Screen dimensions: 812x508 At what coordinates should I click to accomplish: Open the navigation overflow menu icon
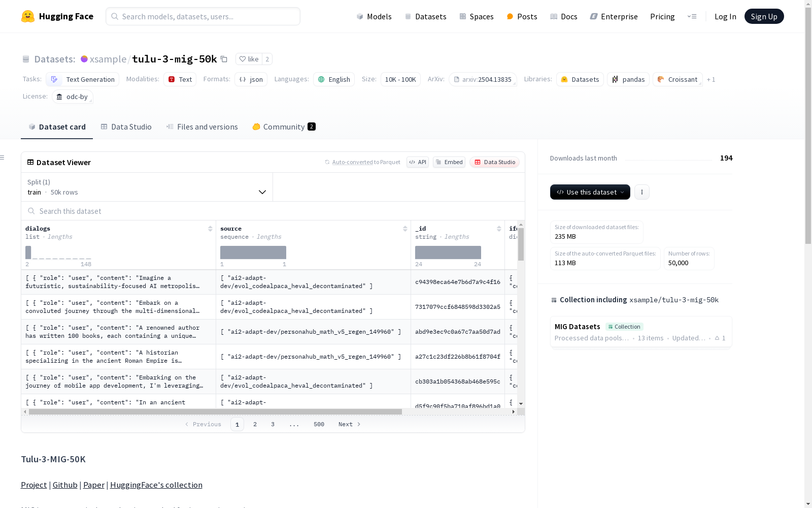(x=692, y=16)
